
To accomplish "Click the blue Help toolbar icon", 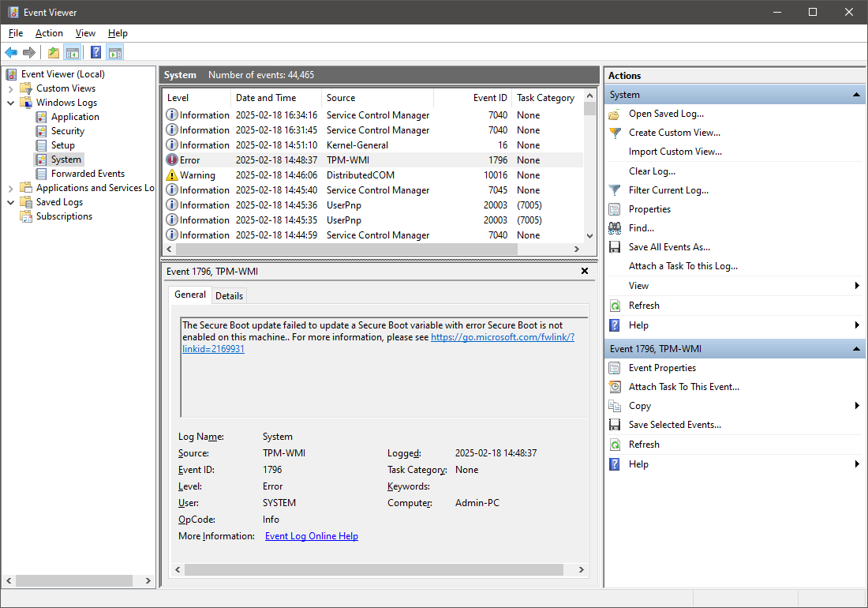I will (95, 53).
